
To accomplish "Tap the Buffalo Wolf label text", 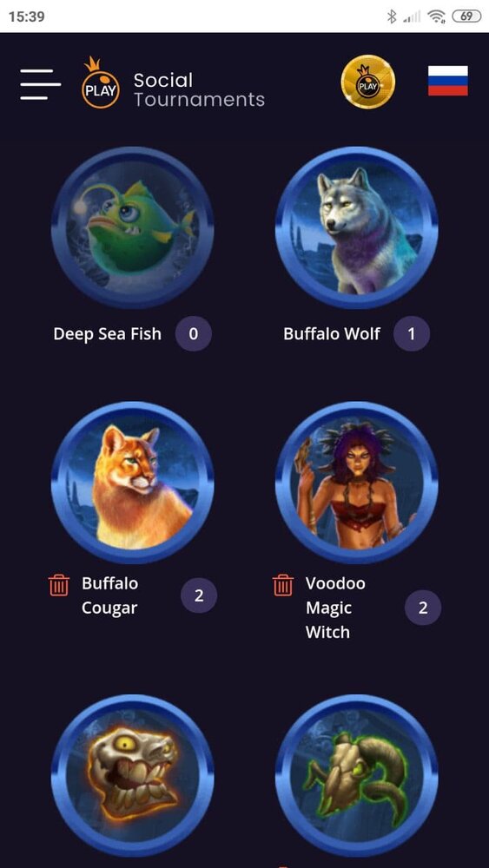I will [332, 334].
